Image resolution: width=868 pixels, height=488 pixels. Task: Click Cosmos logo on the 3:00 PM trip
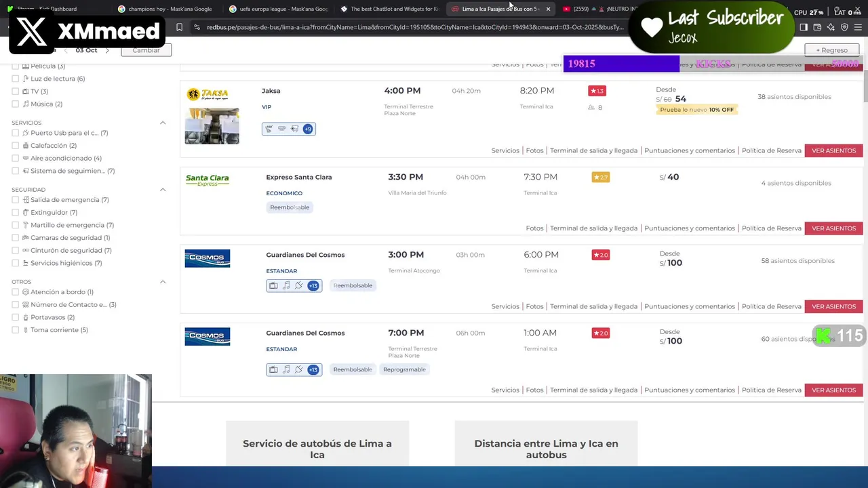208,258
